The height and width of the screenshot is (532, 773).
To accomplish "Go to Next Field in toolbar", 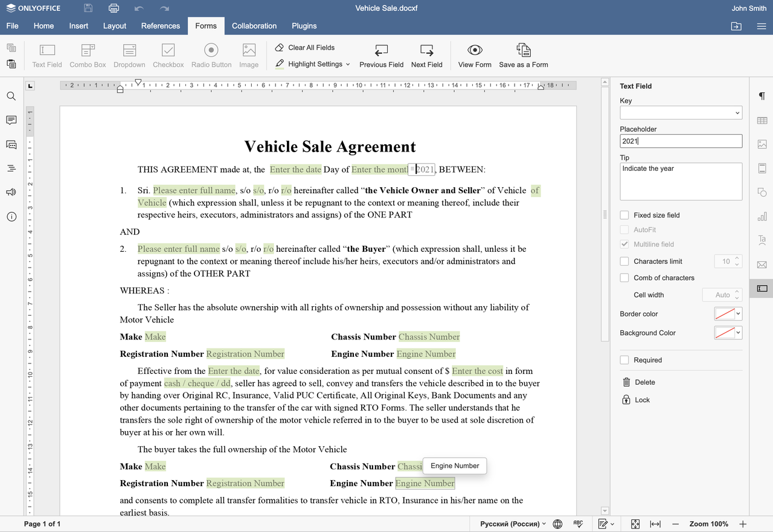I will (426, 56).
